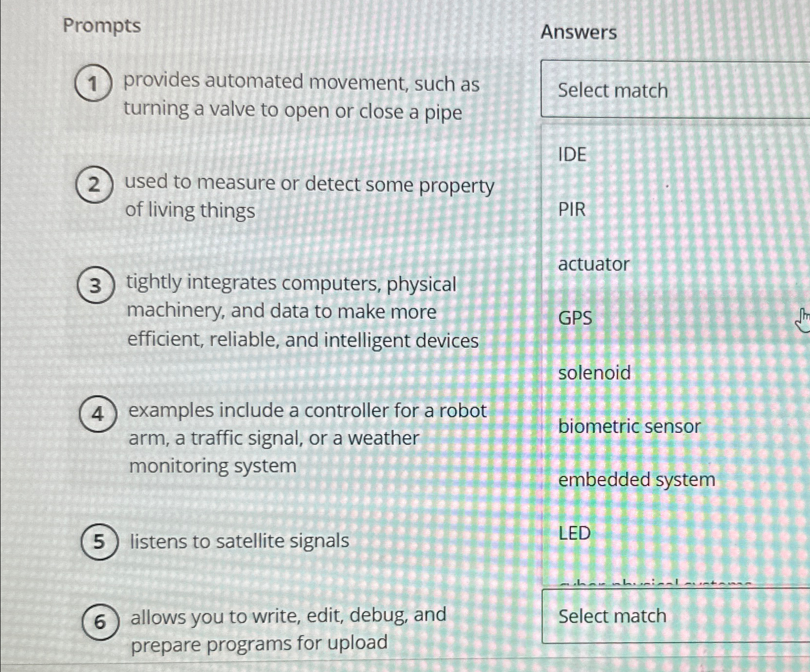810x672 pixels.
Task: Click the circled number 6 prompt marker
Action: click(x=99, y=621)
